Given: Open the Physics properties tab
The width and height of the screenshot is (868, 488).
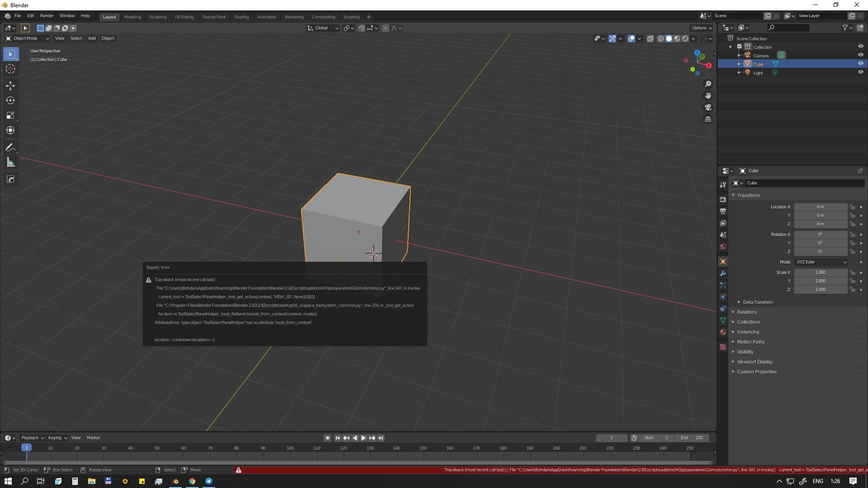Looking at the screenshot, I should (x=723, y=297).
